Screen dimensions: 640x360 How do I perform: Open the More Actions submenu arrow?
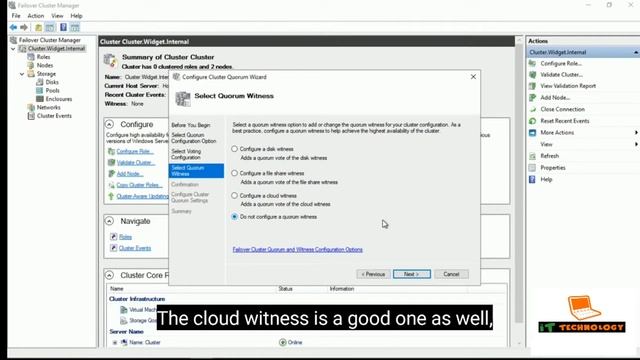click(636, 133)
